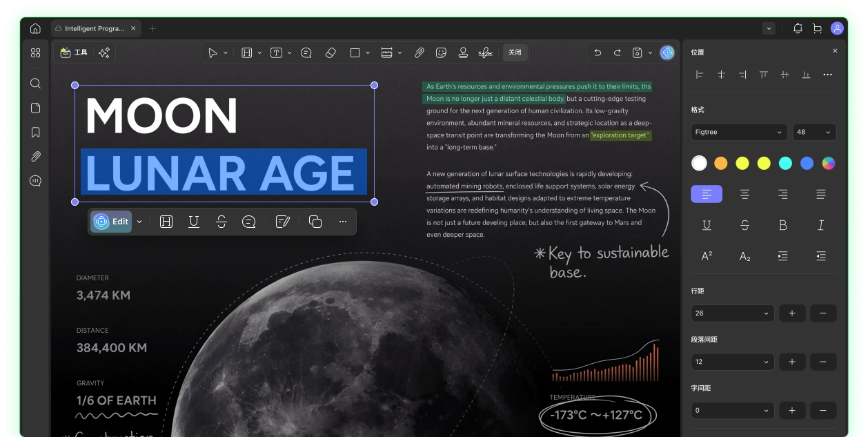The width and height of the screenshot is (868, 437).
Task: Toggle italic in the format panel
Action: (820, 225)
